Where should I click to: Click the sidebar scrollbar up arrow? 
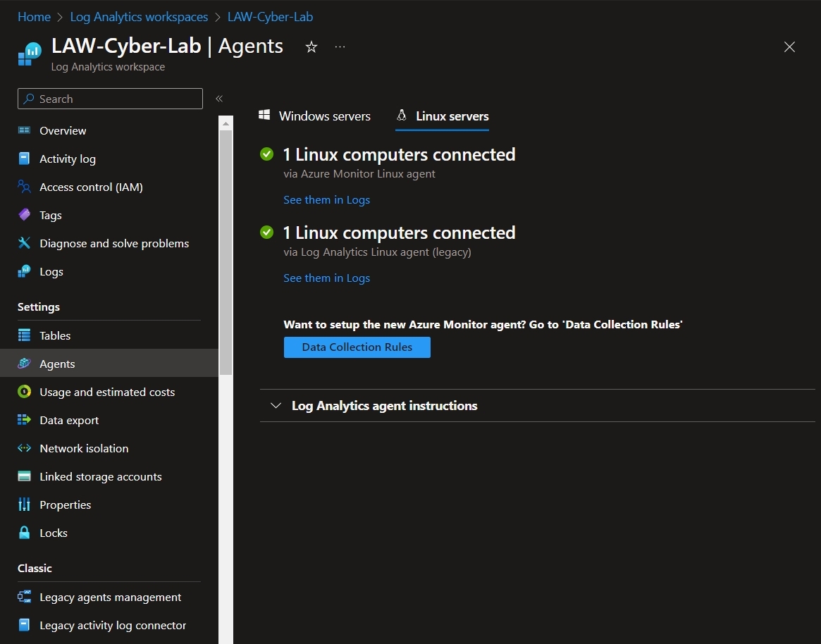pos(226,123)
